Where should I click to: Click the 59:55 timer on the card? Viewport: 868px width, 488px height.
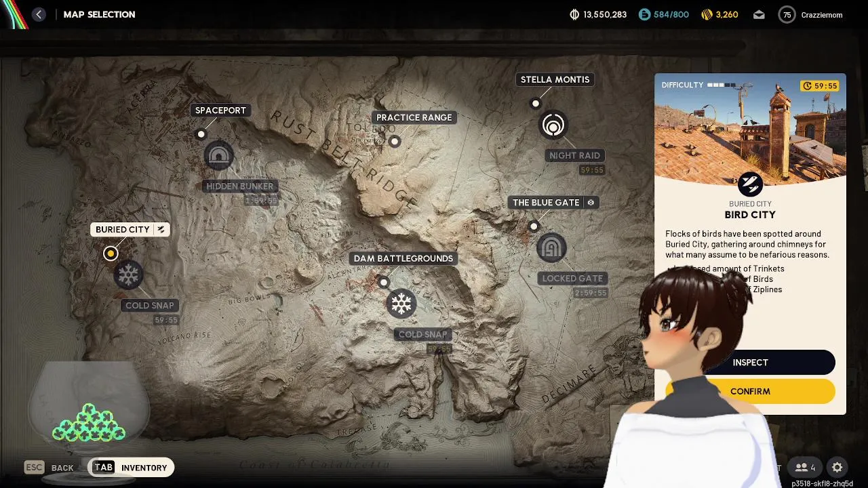pos(820,86)
